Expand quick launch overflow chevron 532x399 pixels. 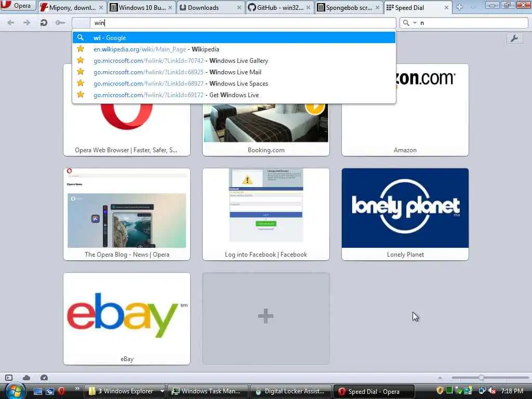tap(77, 389)
